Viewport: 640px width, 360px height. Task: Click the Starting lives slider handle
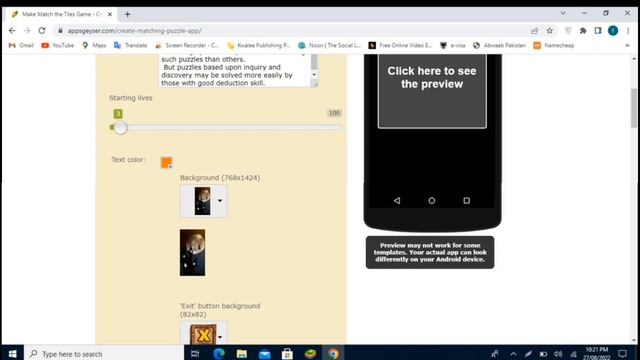tap(120, 127)
